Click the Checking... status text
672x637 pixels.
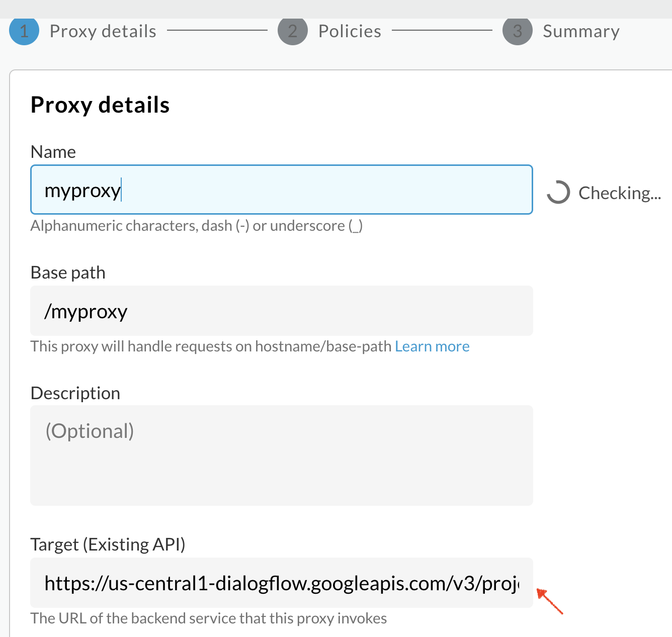620,193
